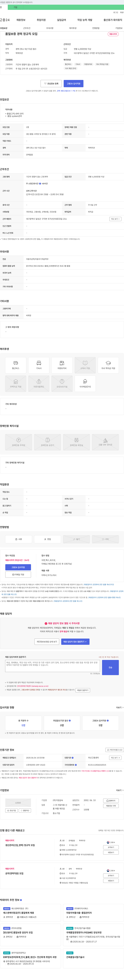Open the 실업급여 menu
Viewport: 124px width, 980px height.
(61, 20)
